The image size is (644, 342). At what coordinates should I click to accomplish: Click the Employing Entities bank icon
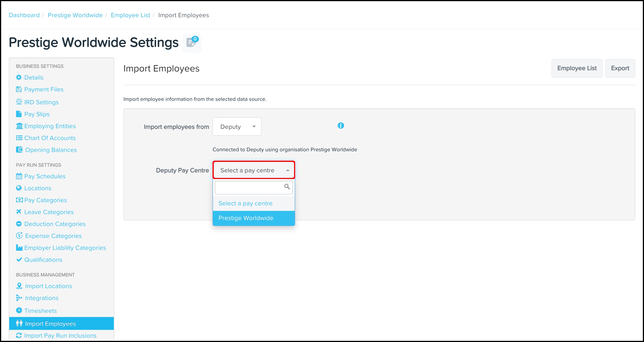[x=19, y=126]
